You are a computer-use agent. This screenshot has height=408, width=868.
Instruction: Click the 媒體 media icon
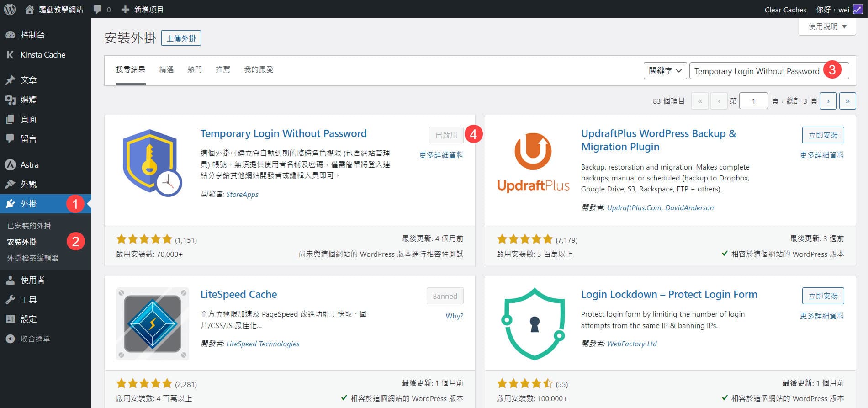(10, 100)
